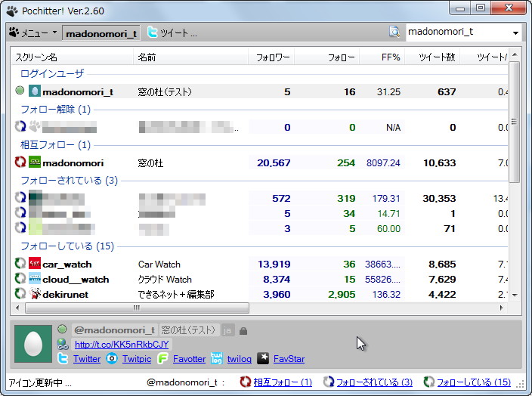Click the 8097.24 FF% value
Screen dimensions: 532x396
[383, 163]
